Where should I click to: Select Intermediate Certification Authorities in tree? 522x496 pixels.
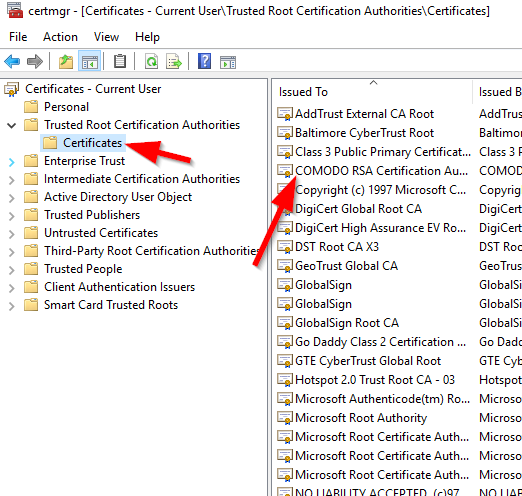click(142, 179)
